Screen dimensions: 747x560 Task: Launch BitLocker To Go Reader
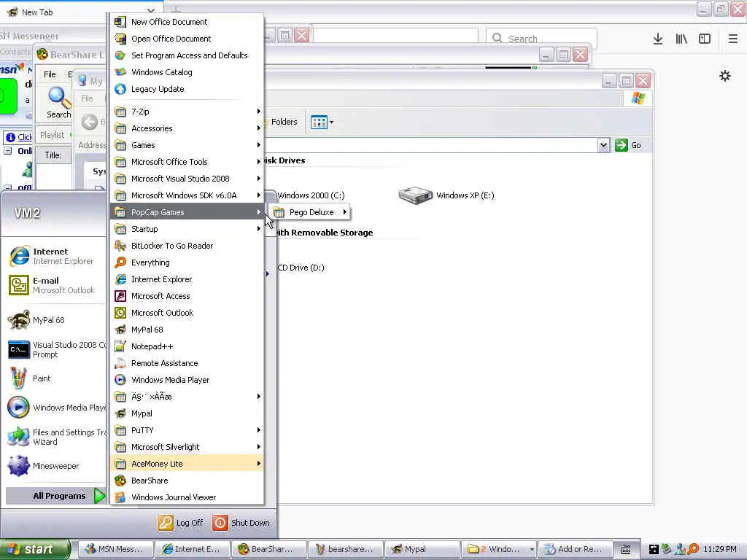coord(187,246)
